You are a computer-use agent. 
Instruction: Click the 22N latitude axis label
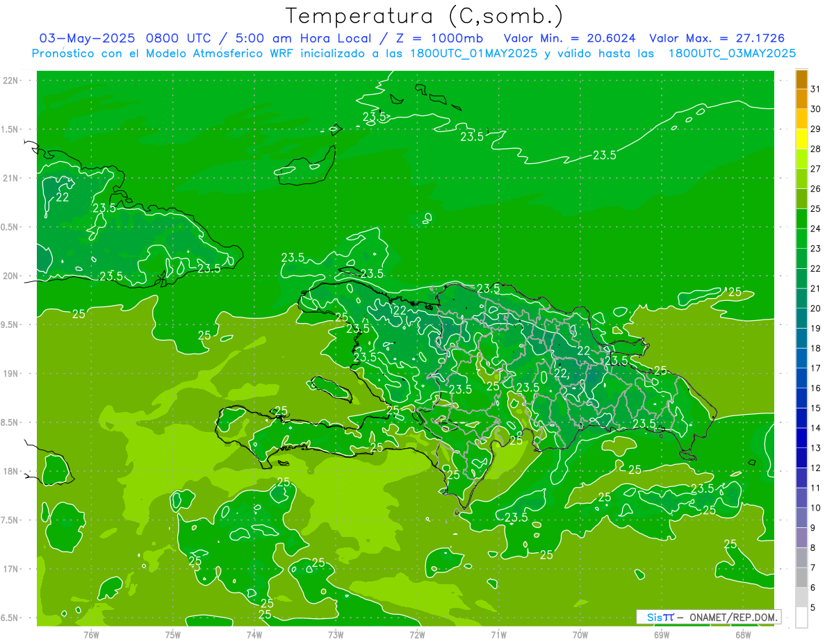click(10, 81)
